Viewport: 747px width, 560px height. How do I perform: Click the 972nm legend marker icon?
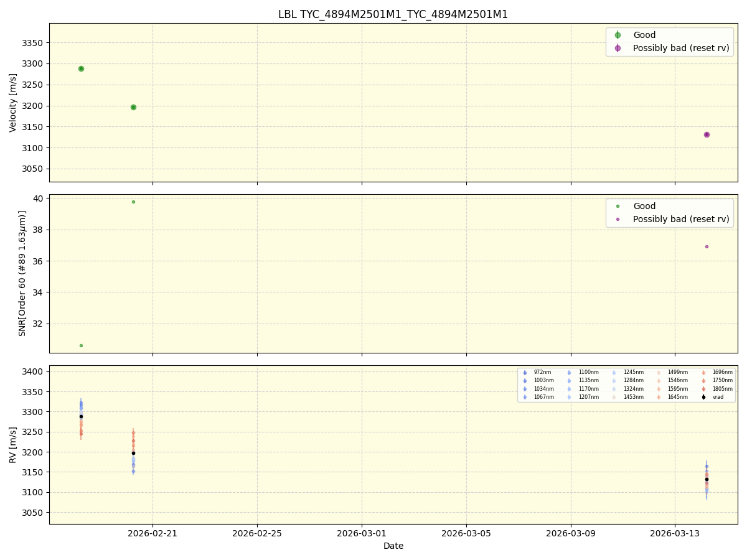click(525, 372)
